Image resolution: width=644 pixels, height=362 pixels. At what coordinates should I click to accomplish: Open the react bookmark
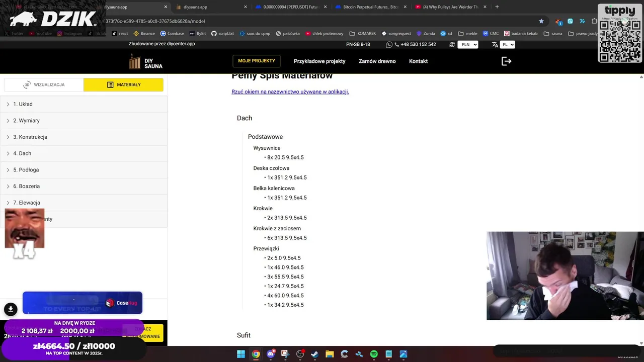[x=120, y=34]
